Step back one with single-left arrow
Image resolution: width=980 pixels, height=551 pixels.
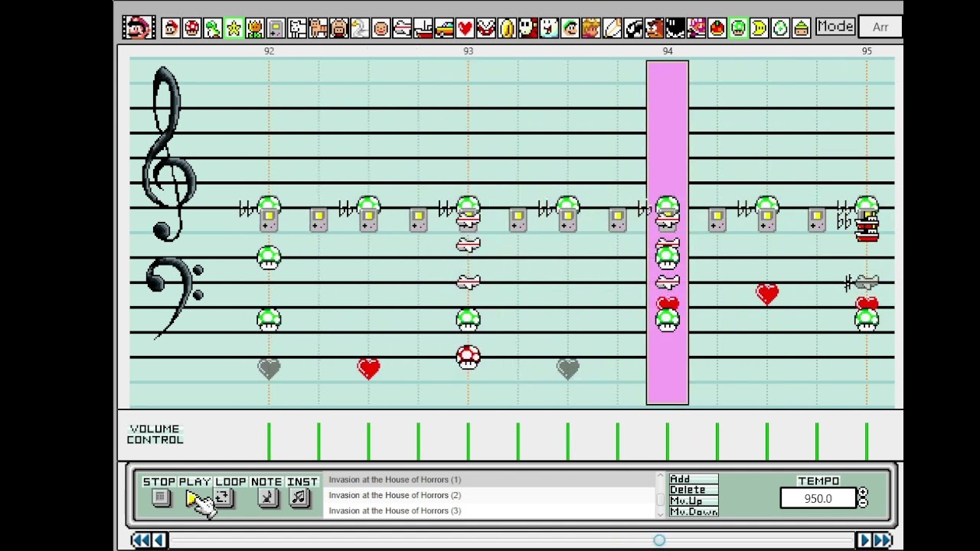click(159, 540)
